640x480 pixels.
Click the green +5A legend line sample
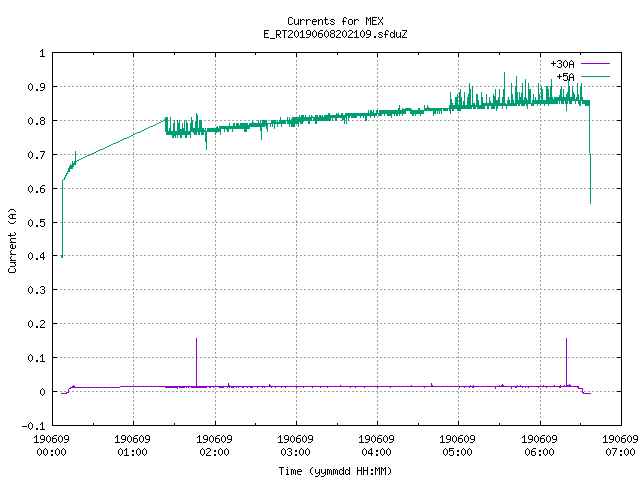pos(595,76)
